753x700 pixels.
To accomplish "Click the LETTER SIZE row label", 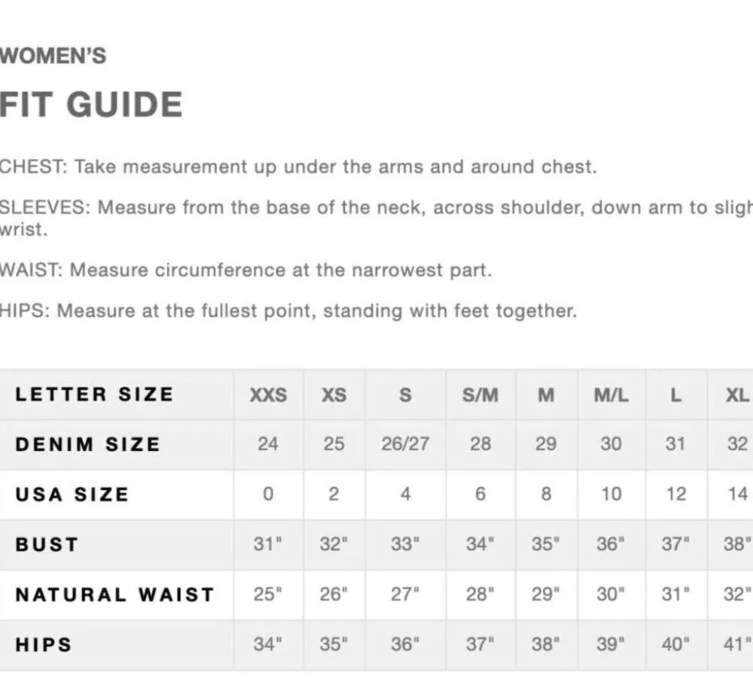I will 94,394.
